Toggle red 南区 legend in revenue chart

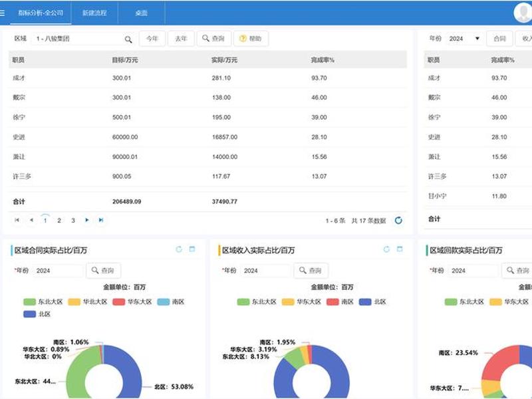click(x=340, y=302)
